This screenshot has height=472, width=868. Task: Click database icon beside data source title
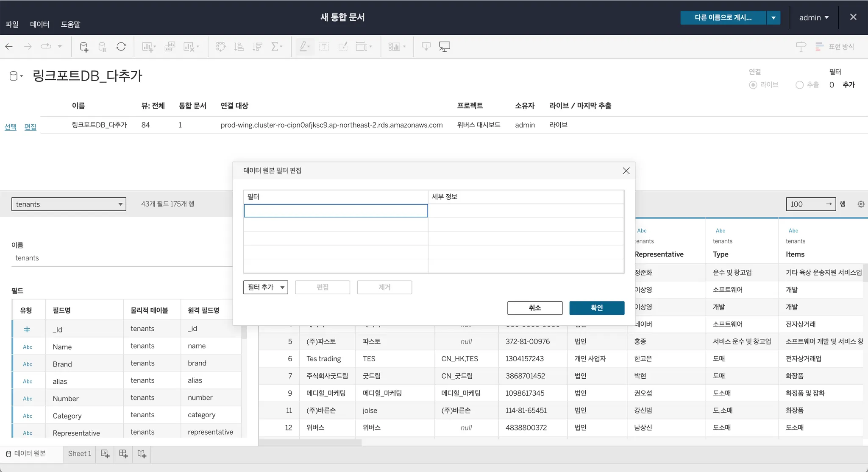(14, 76)
